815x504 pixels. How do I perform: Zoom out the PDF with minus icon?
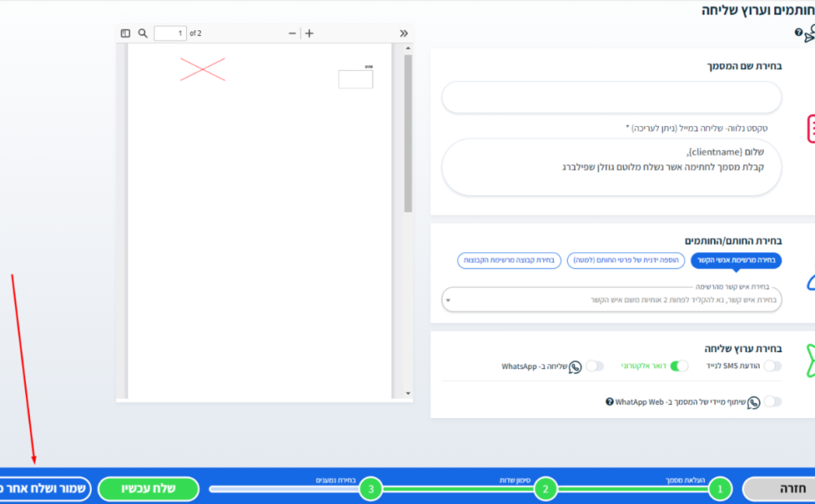pos(293,33)
